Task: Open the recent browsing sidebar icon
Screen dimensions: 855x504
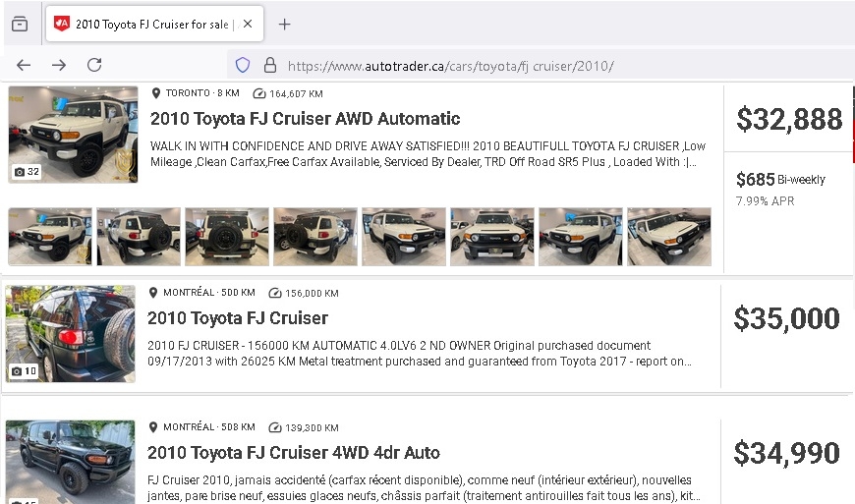Action: click(x=20, y=24)
